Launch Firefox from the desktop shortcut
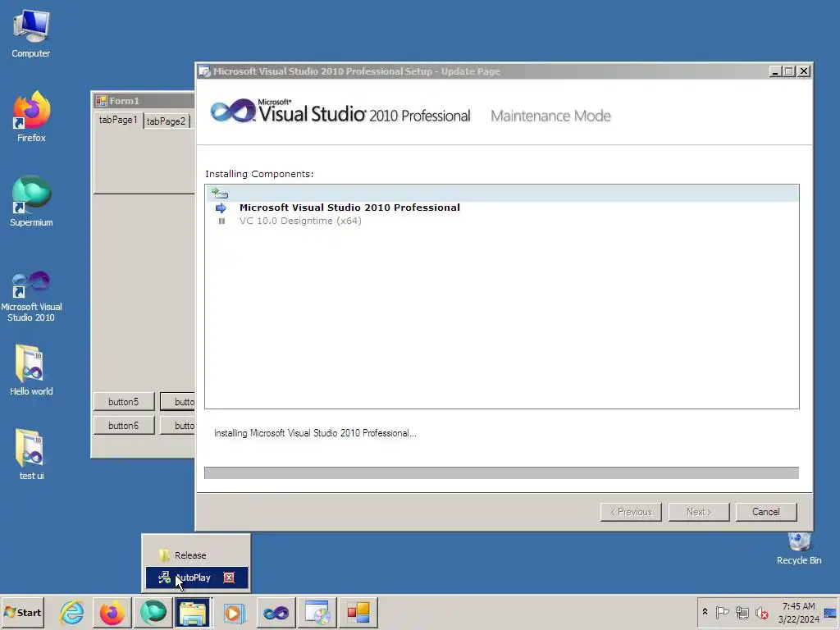840x630 pixels. (31, 116)
